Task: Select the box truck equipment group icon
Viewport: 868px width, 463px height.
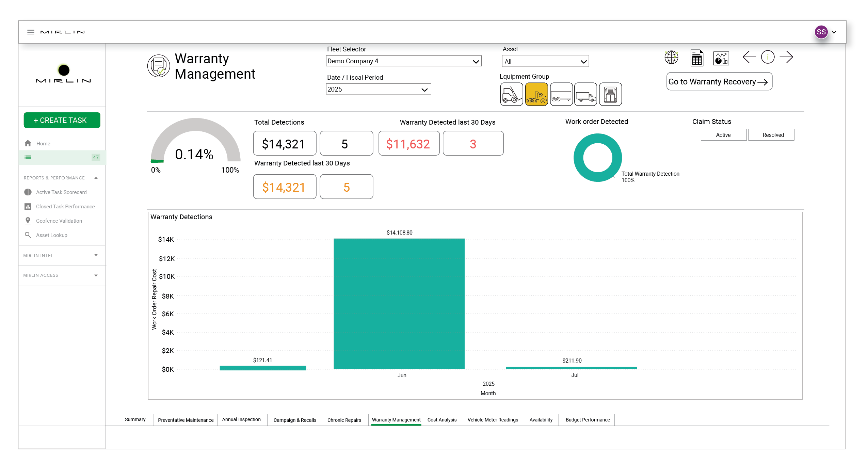Action: click(x=585, y=94)
